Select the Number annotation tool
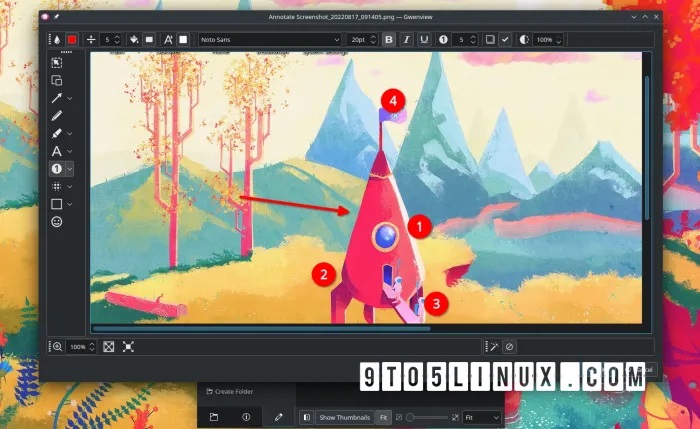This screenshot has width=700, height=429. point(57,169)
